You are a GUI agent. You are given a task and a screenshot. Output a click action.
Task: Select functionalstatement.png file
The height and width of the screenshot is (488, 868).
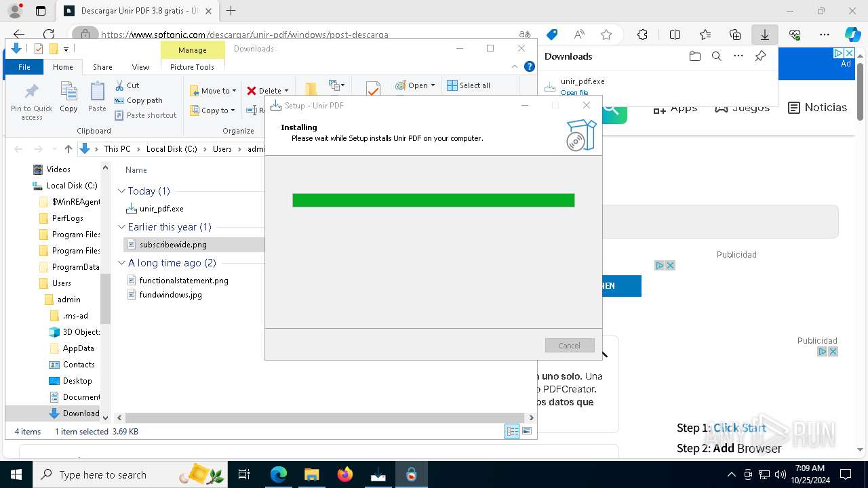point(184,281)
